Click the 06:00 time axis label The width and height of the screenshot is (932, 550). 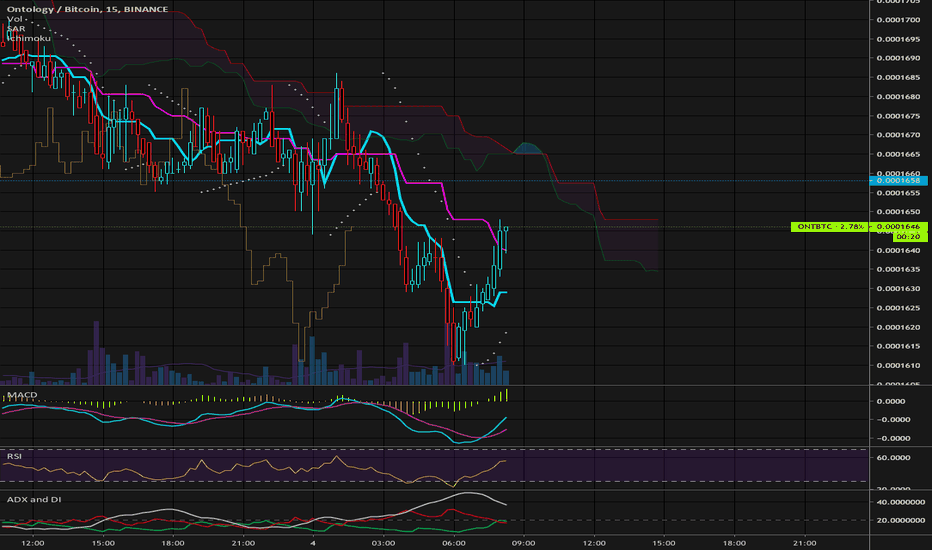[454, 543]
